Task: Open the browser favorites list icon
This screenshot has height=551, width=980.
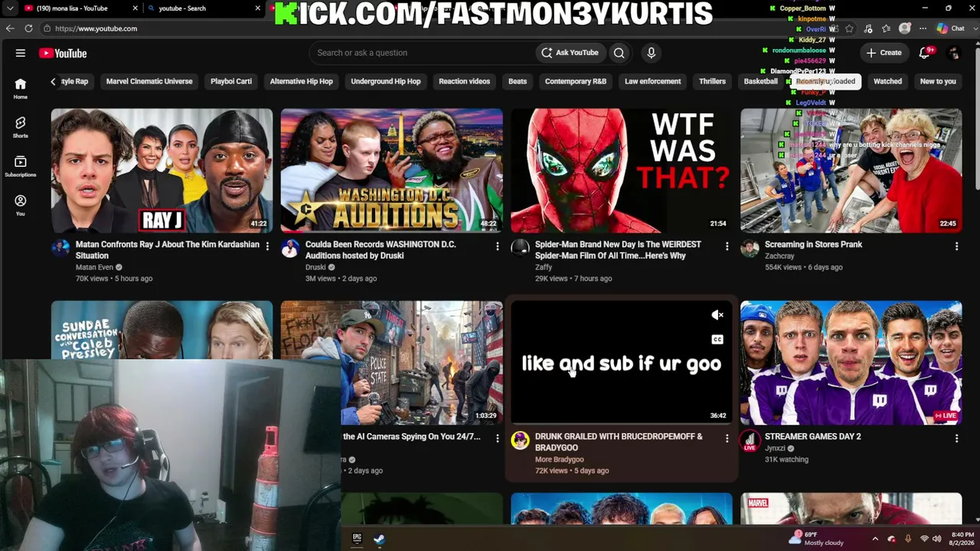Action: [887, 28]
